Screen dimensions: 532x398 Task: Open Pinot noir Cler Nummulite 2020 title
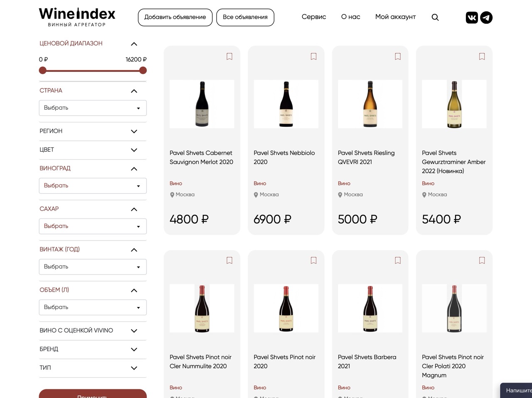tap(200, 361)
